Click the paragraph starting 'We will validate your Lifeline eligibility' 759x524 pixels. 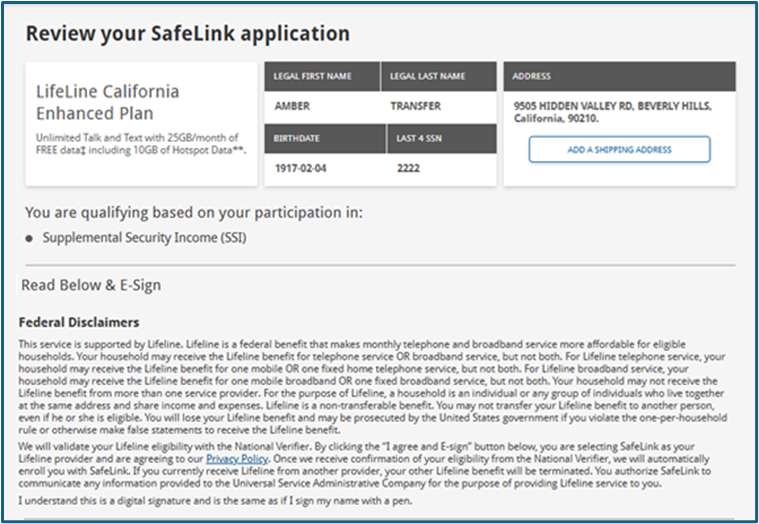tap(364, 464)
